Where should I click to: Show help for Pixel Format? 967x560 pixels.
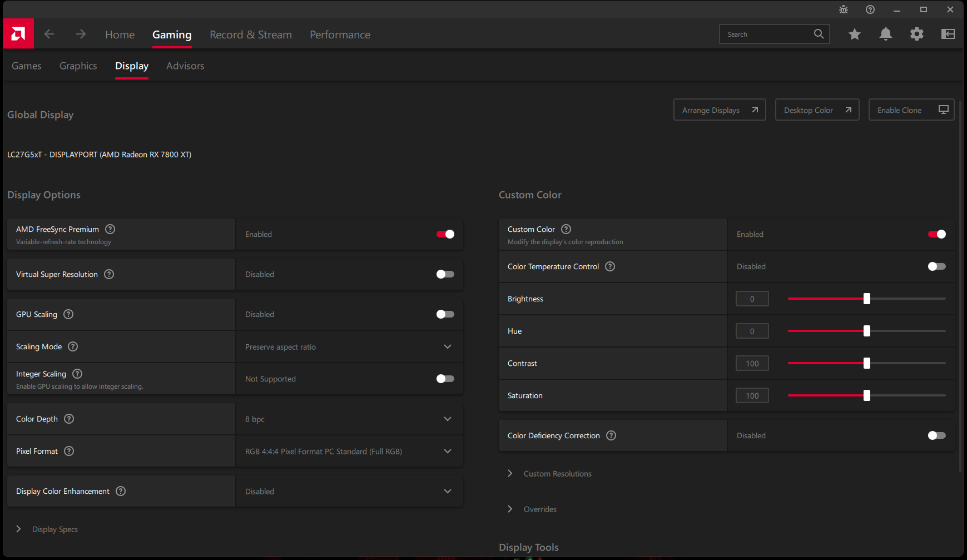point(69,451)
